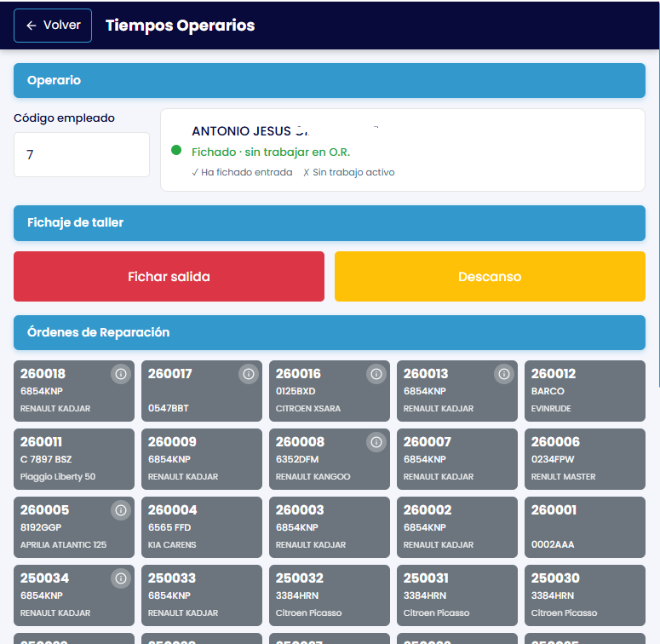Start a break with Descanso button
This screenshot has height=644, width=660.
tap(490, 277)
